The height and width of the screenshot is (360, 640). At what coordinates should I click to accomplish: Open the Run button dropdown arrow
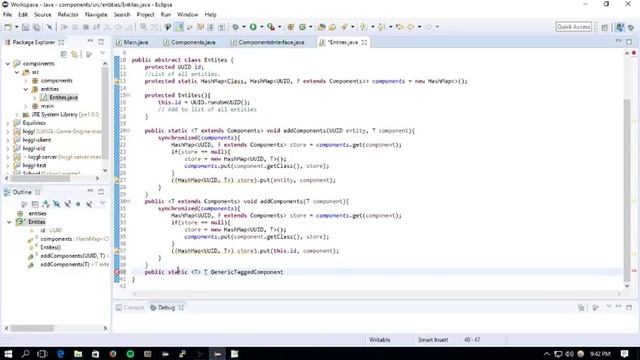click(261, 27)
